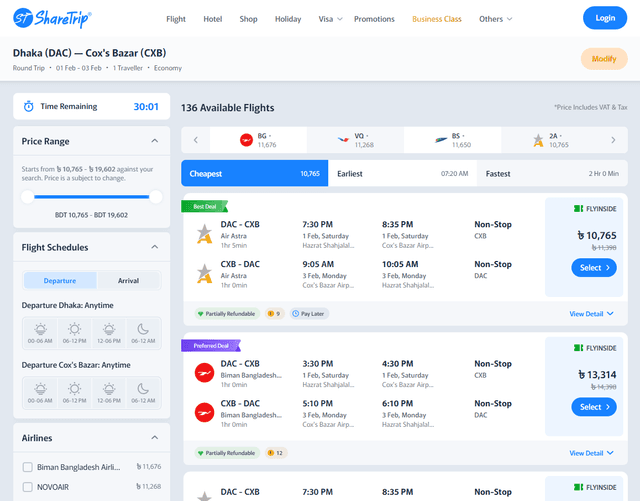Click Biman logo on CXB - DAC 5:10 PM flight

coord(204,412)
